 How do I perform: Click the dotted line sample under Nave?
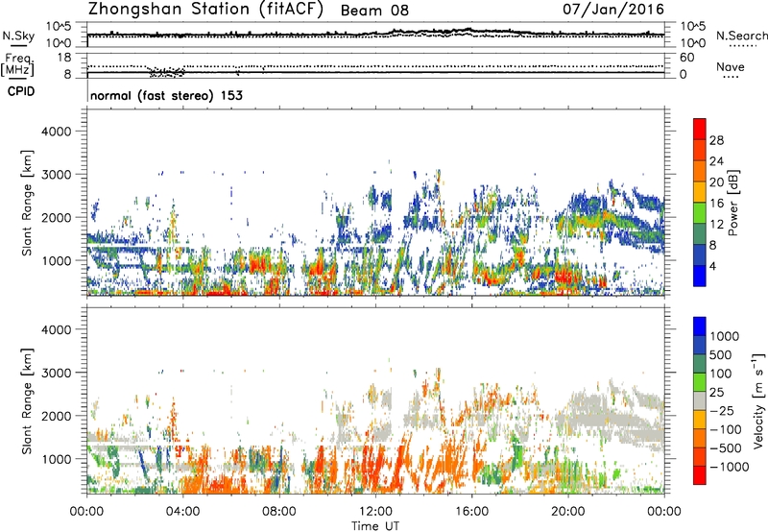point(731,78)
